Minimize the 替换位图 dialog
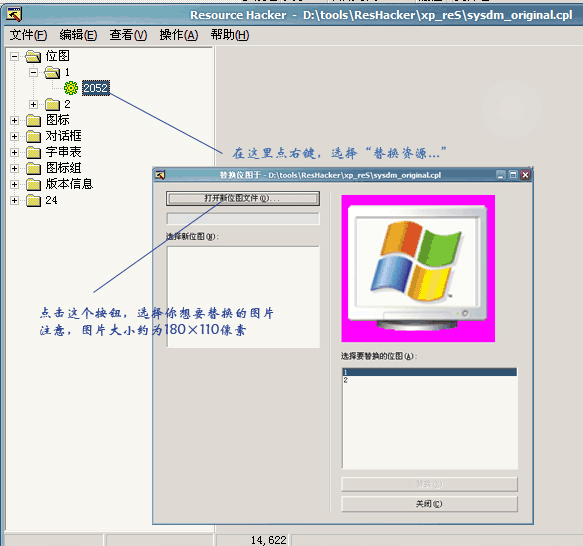Screen dimensions: 583x546 coord(501,175)
